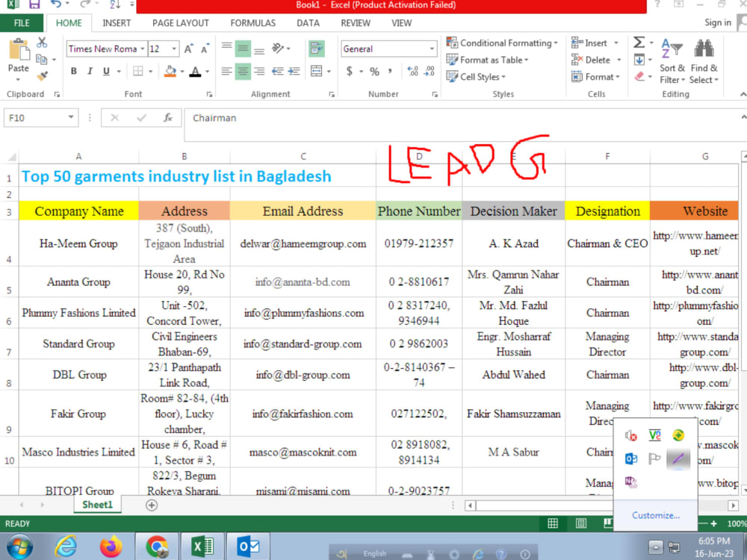Viewport: 747px width, 560px height.
Task: Switch to the REVIEW tab
Action: coord(356,23)
